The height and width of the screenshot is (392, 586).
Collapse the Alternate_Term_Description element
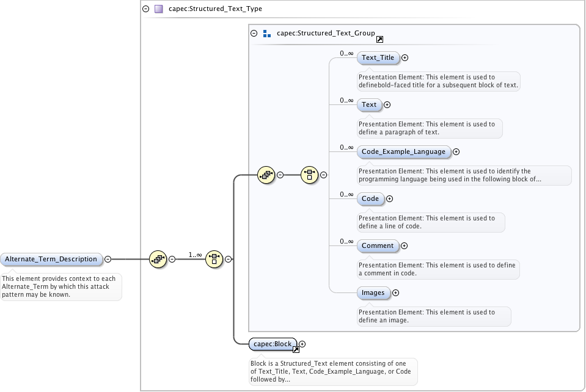tap(108, 259)
